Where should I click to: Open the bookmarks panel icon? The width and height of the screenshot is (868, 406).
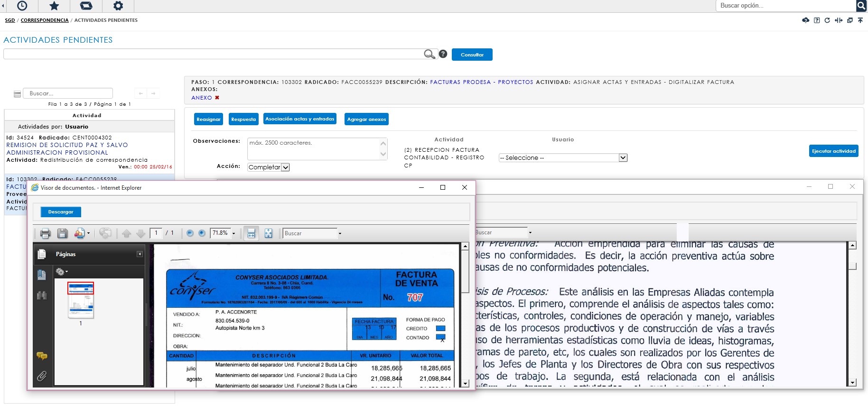point(42,275)
